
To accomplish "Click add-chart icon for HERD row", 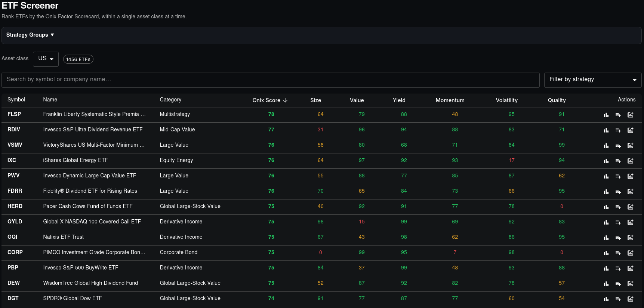I will pyautogui.click(x=631, y=207).
